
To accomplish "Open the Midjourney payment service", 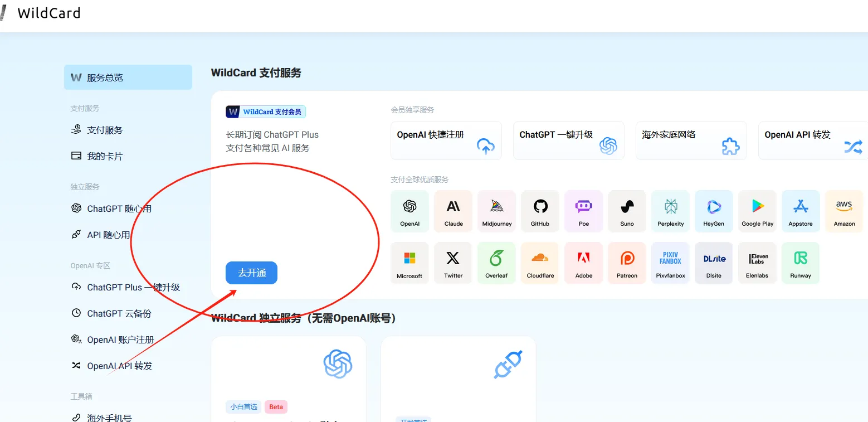I will [496, 211].
